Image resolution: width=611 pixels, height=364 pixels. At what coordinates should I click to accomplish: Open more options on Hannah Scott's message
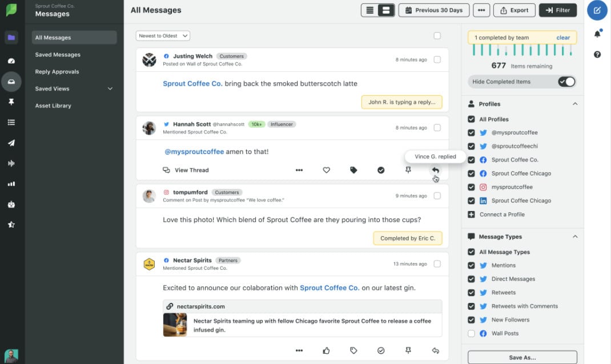click(x=299, y=170)
